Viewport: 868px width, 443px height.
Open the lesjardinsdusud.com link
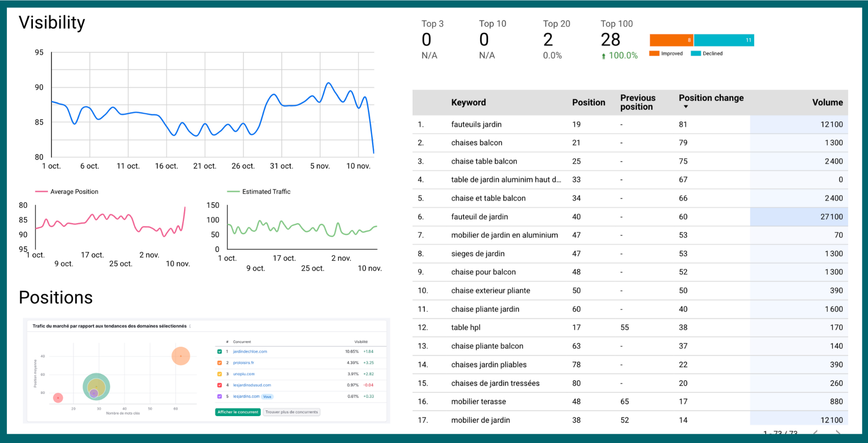pyautogui.click(x=252, y=385)
